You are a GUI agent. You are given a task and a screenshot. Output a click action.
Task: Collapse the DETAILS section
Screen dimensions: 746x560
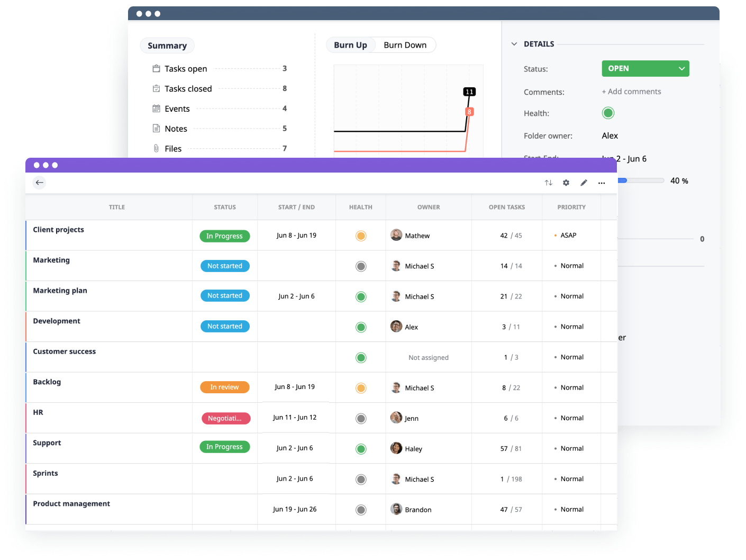click(514, 43)
